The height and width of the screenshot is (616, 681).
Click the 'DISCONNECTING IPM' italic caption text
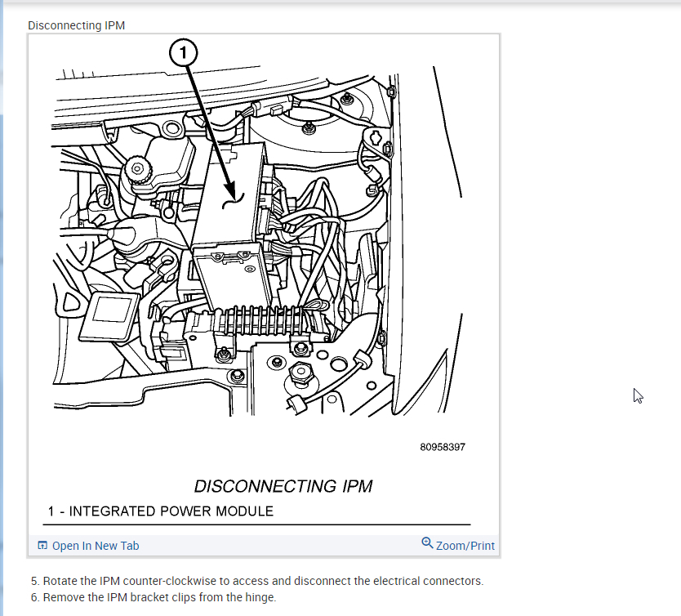[283, 487]
